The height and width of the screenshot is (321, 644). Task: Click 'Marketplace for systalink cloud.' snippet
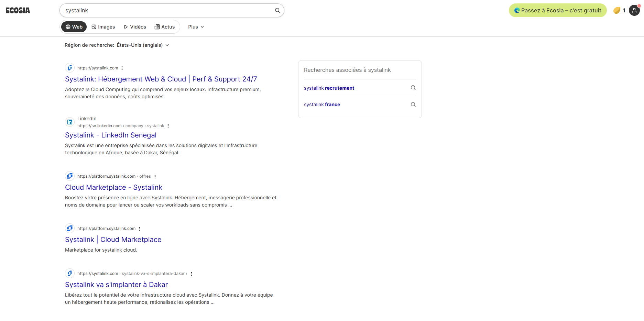point(101,250)
